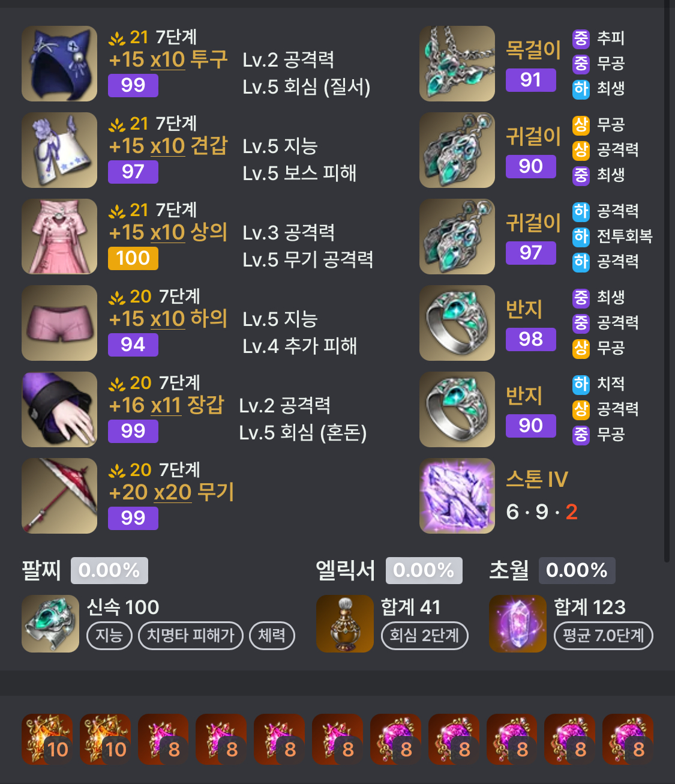
Task: Click the purple ability stone icon
Action: click(x=457, y=496)
